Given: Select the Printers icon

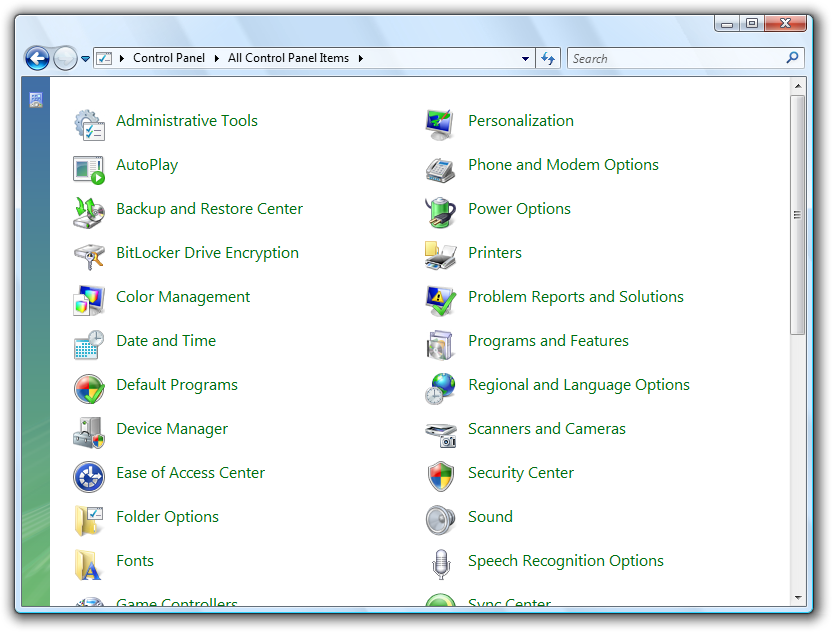Looking at the screenshot, I should coord(440,256).
